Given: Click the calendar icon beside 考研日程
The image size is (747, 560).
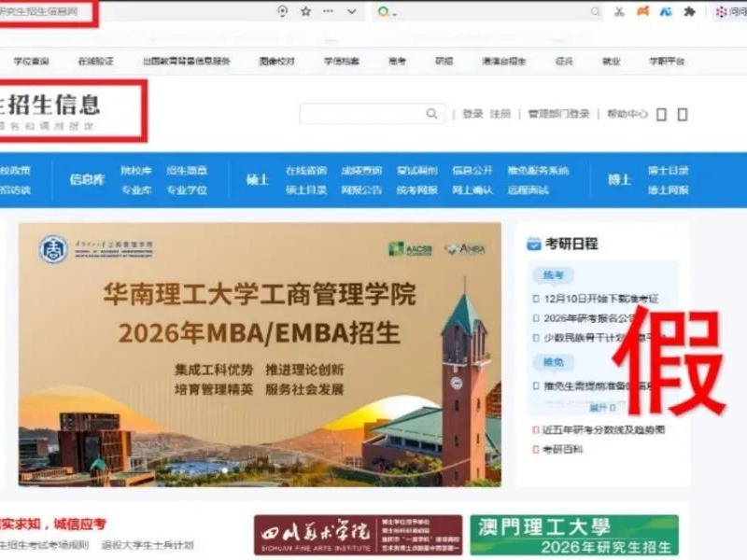Looking at the screenshot, I should pyautogui.click(x=533, y=244).
